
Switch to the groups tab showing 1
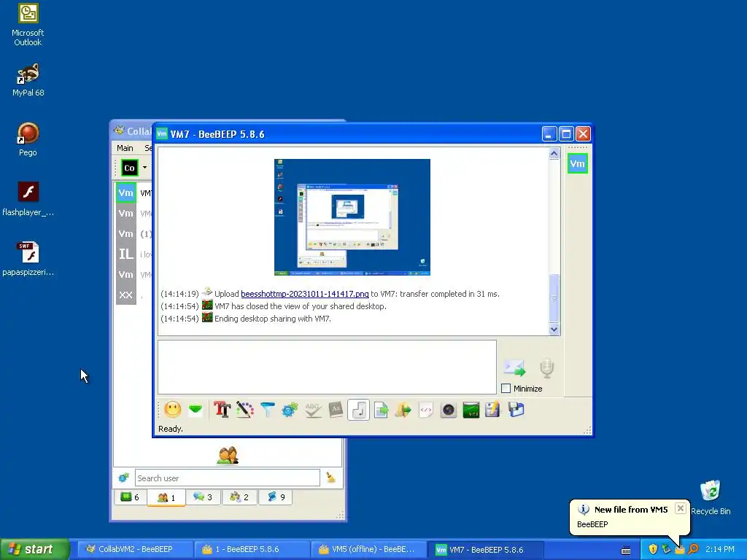click(166, 497)
